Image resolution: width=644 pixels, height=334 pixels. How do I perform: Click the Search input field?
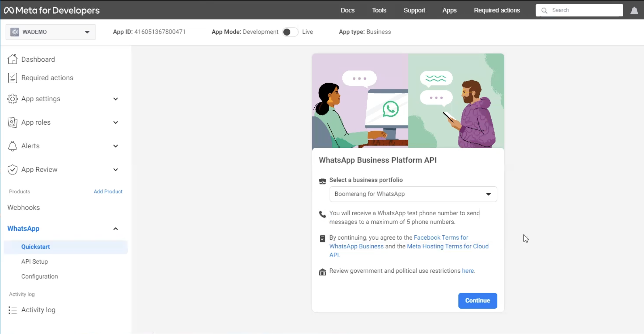pos(584,10)
